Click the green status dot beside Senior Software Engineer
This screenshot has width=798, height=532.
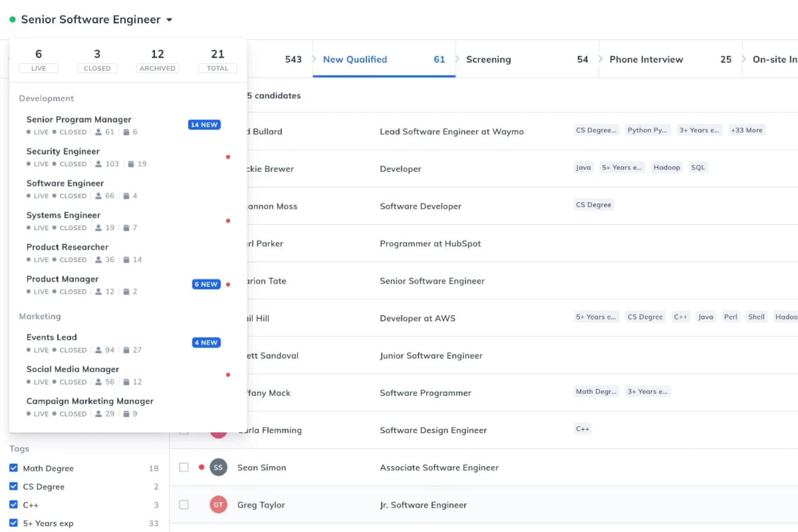pos(12,18)
